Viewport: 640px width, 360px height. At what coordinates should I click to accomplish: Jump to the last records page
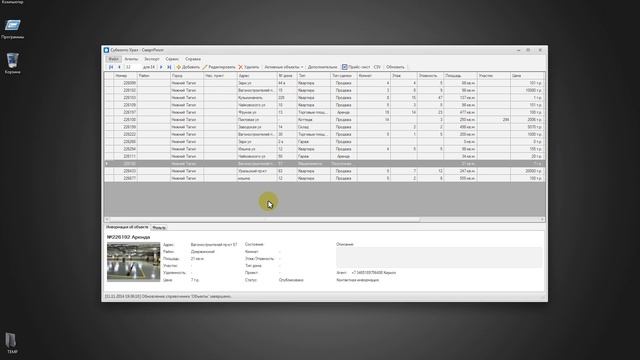coord(169,67)
